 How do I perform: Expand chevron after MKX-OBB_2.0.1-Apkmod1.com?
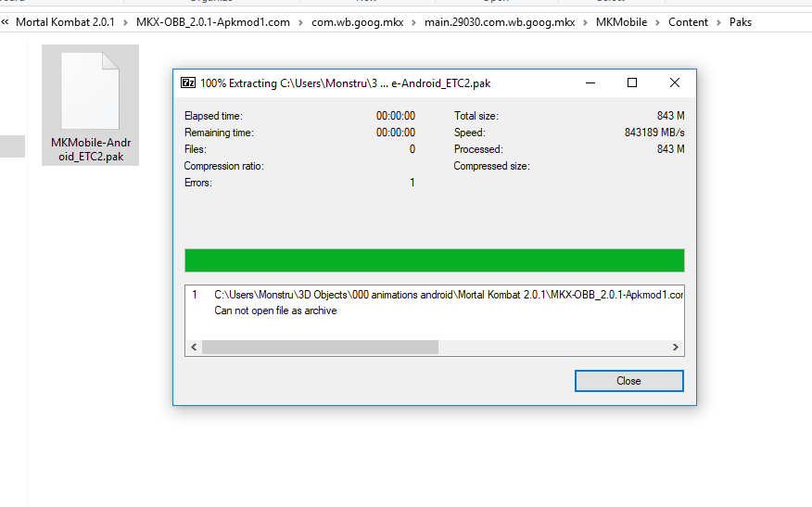pyautogui.click(x=300, y=23)
